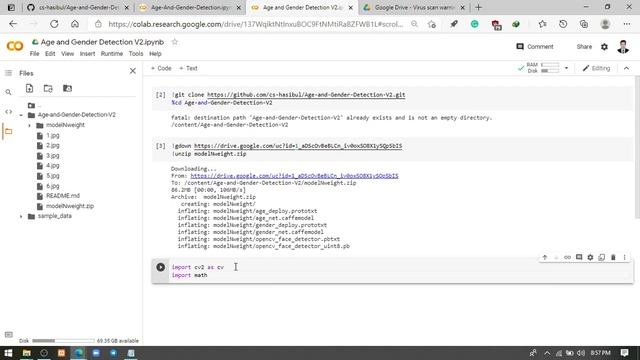Switch to cs-hasibul GitHub browser tab
The height and width of the screenshot is (360, 640).
pos(78,7)
